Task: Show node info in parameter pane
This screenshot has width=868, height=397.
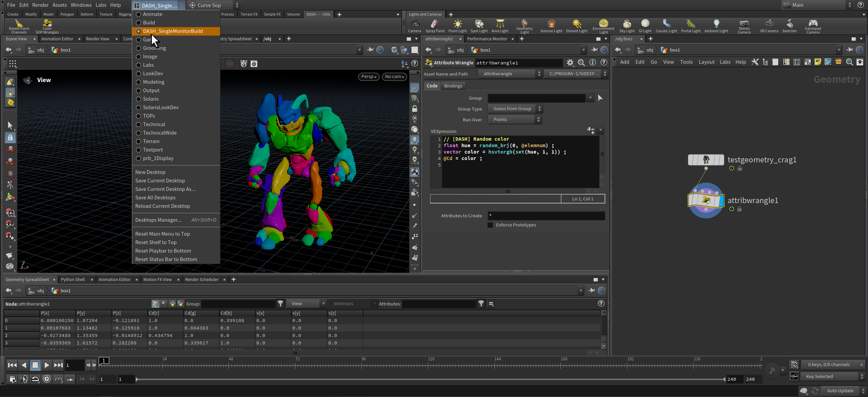Action: tap(592, 62)
